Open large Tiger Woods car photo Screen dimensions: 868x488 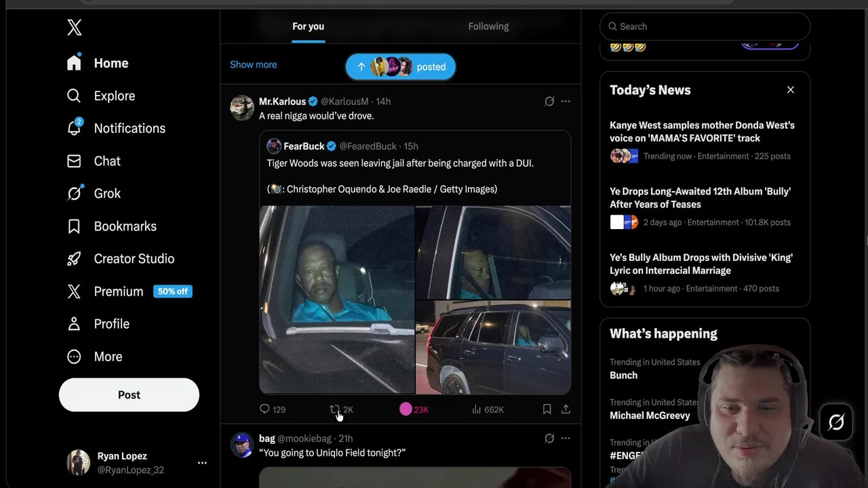pos(336,300)
